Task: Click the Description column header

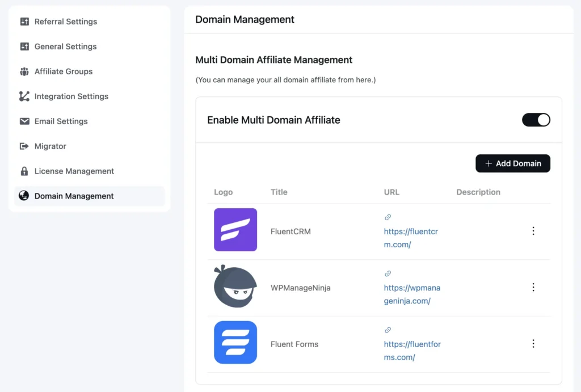Action: click(478, 192)
